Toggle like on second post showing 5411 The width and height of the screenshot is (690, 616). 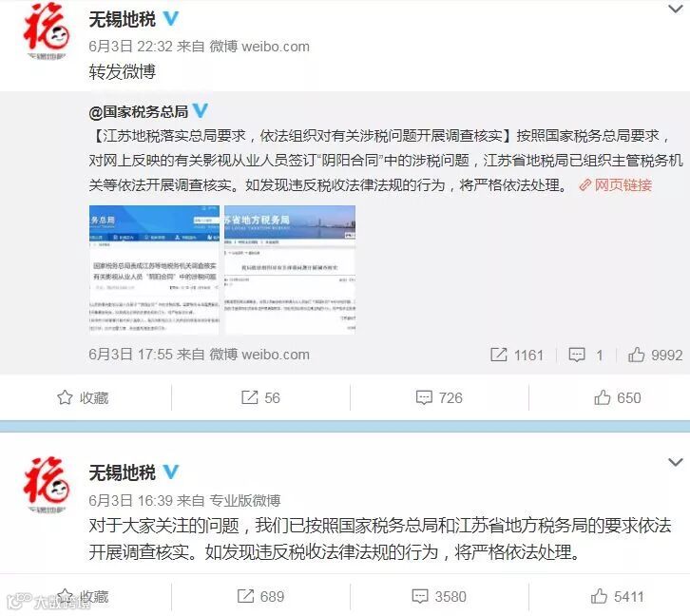618,597
